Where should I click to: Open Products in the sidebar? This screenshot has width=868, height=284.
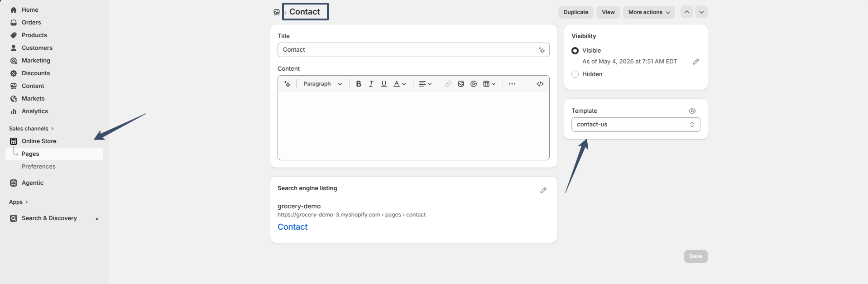34,35
